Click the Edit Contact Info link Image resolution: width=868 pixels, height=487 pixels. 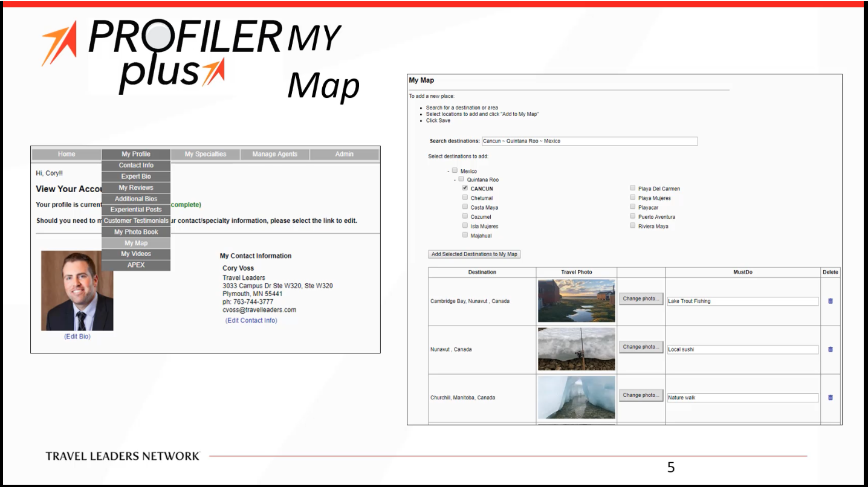point(251,320)
